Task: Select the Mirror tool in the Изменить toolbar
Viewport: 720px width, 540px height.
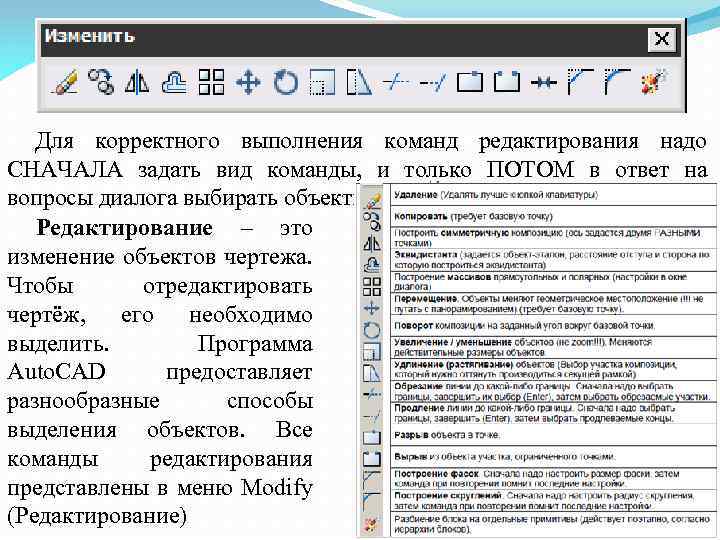Action: 137,82
